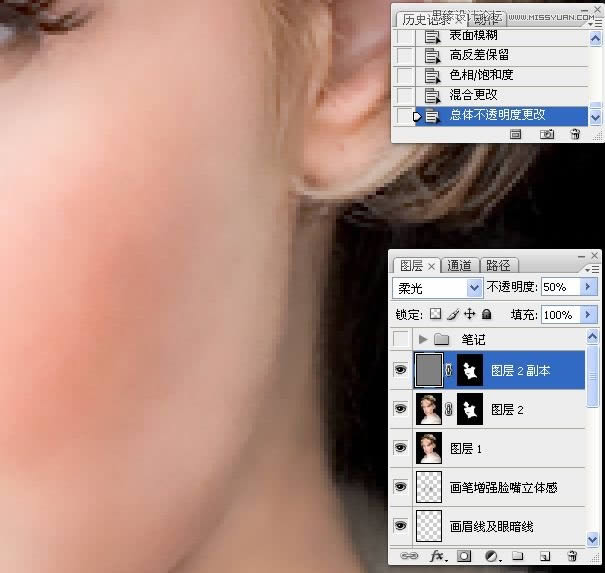Show the 笔记 group layer
Viewport: 605px width, 573px height.
click(401, 339)
